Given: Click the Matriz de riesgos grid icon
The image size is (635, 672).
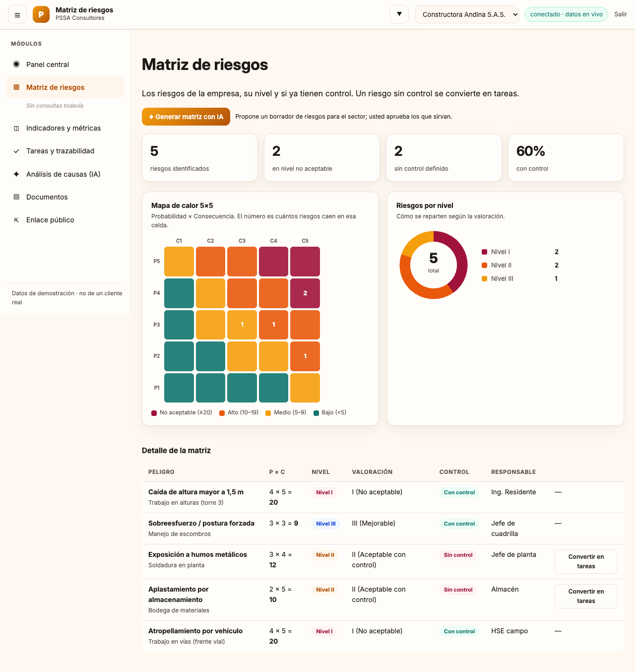Looking at the screenshot, I should coord(16,87).
